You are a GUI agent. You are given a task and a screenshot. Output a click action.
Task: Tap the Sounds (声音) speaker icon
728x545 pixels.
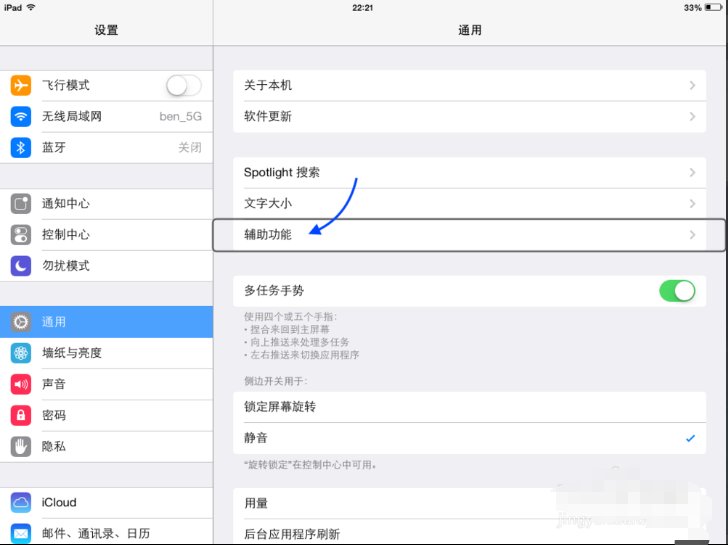21,384
